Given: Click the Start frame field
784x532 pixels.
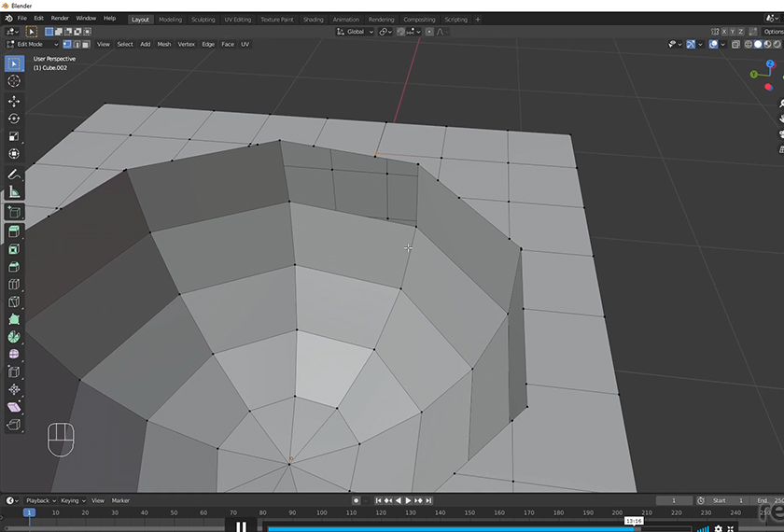Looking at the screenshot, I should click(726, 500).
